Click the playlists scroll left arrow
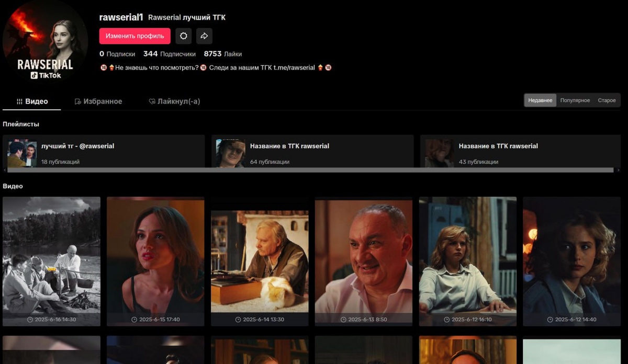The height and width of the screenshot is (364, 628). [5, 170]
